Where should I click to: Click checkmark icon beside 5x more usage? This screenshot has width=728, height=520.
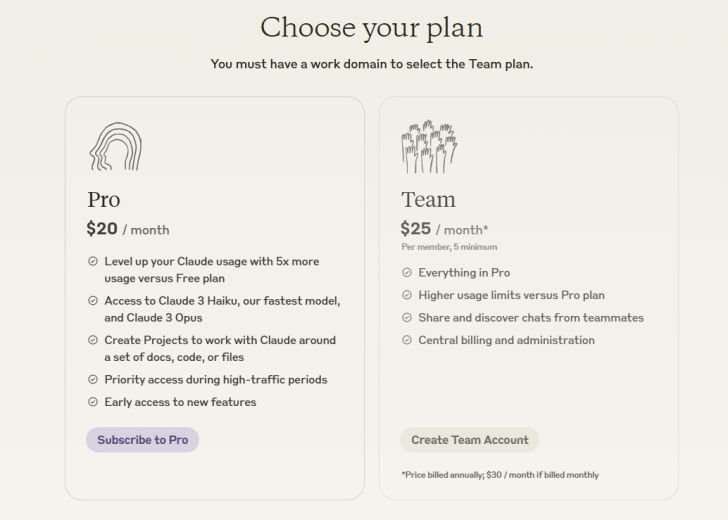coord(93,262)
